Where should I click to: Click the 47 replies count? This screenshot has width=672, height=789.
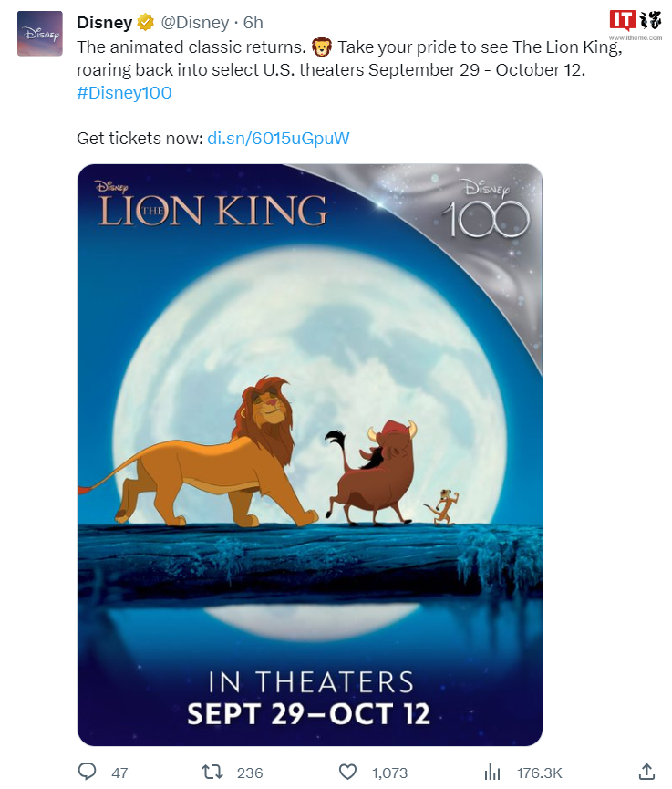point(119,773)
